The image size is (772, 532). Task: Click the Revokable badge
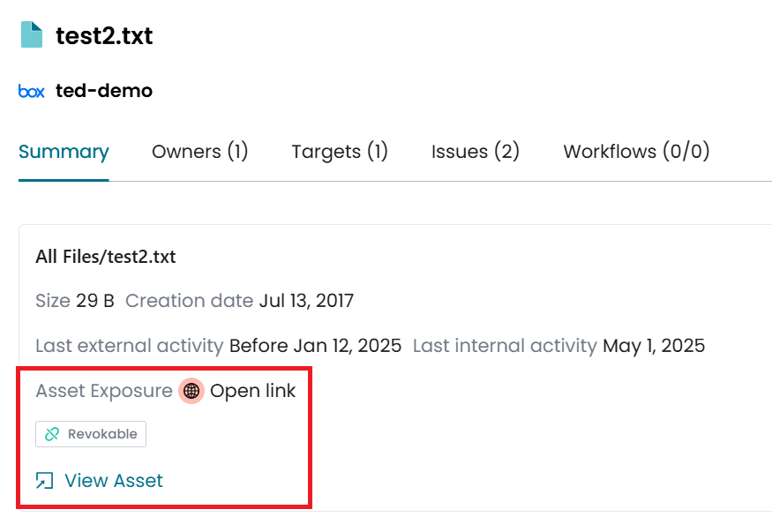pos(91,434)
